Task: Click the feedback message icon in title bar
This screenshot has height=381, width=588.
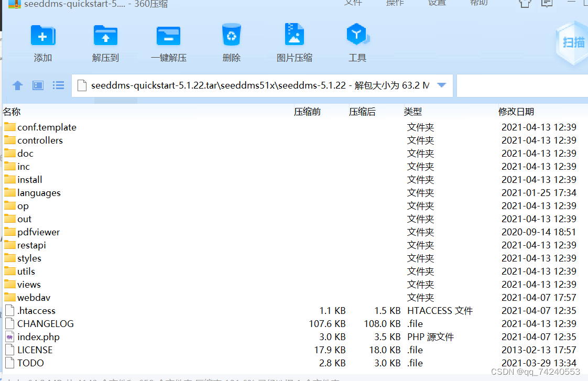Action: point(547,3)
